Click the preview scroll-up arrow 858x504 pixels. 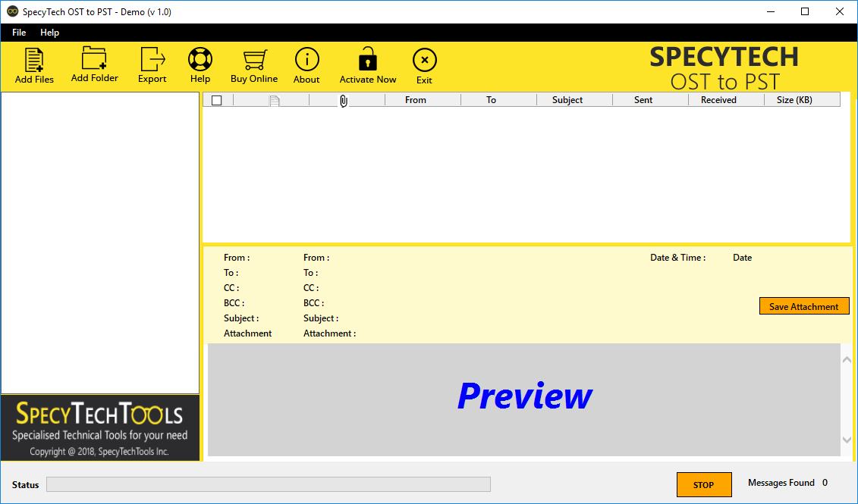[847, 360]
